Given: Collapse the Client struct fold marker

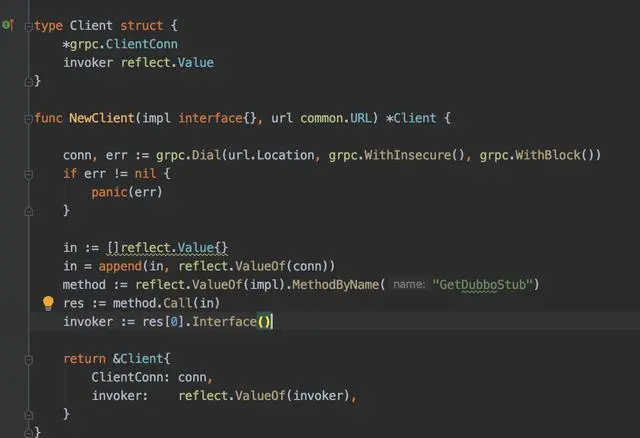Looking at the screenshot, I should [x=29, y=27].
